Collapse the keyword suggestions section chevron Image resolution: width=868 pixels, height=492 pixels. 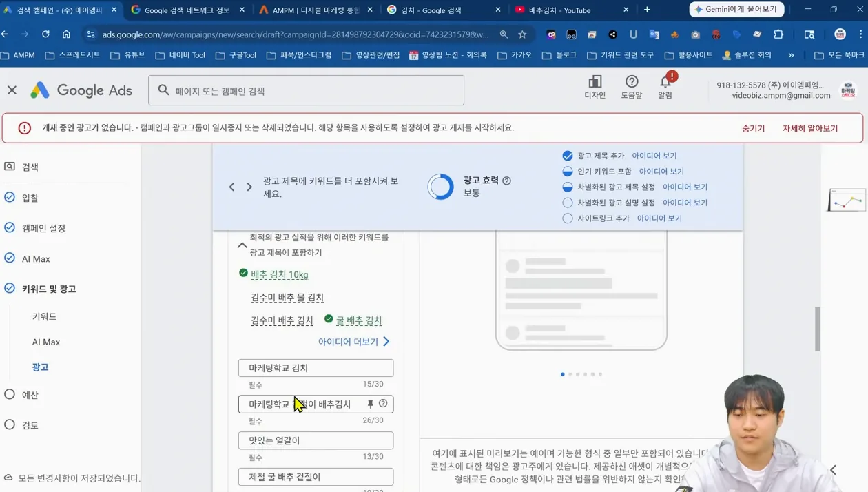pyautogui.click(x=242, y=245)
